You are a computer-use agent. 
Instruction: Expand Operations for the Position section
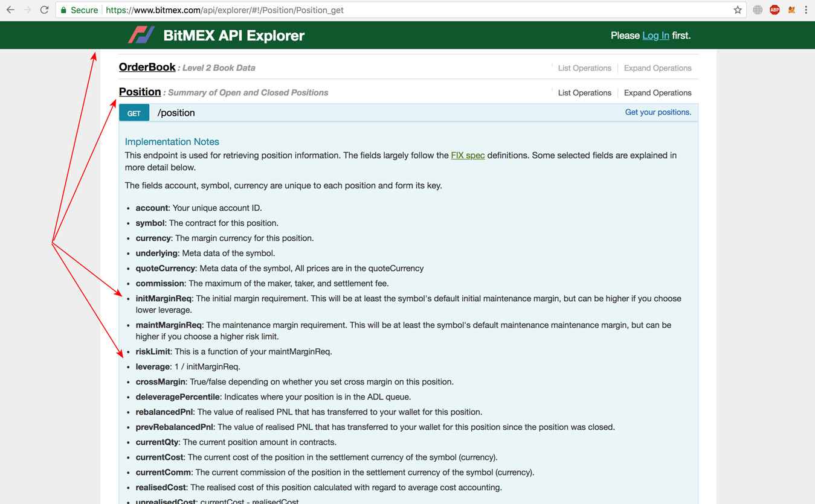click(x=657, y=92)
